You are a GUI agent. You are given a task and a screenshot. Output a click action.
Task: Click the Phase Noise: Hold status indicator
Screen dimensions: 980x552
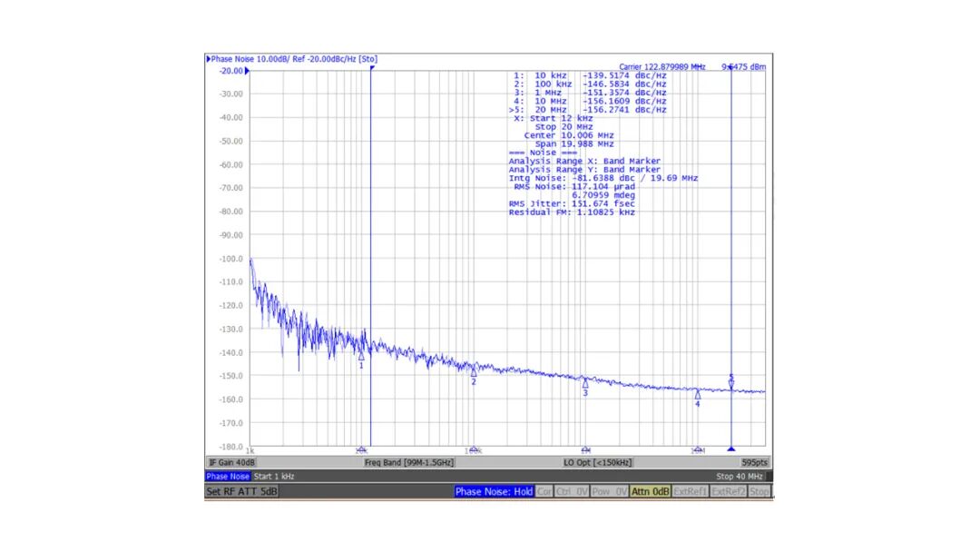tap(494, 491)
